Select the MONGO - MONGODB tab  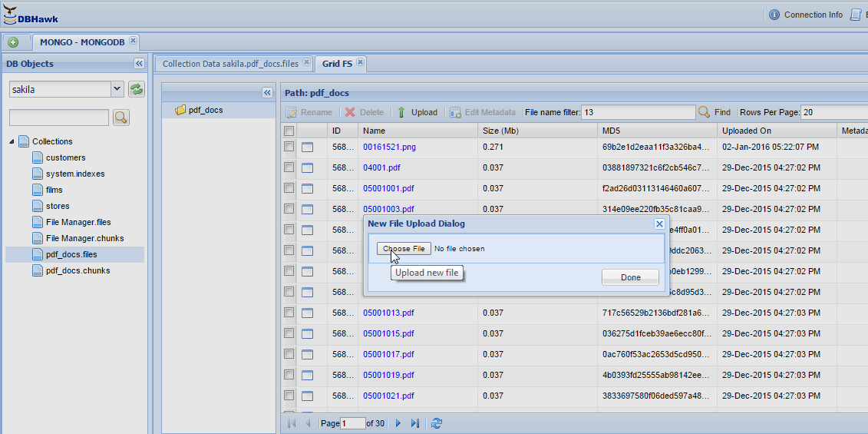pyautogui.click(x=82, y=43)
